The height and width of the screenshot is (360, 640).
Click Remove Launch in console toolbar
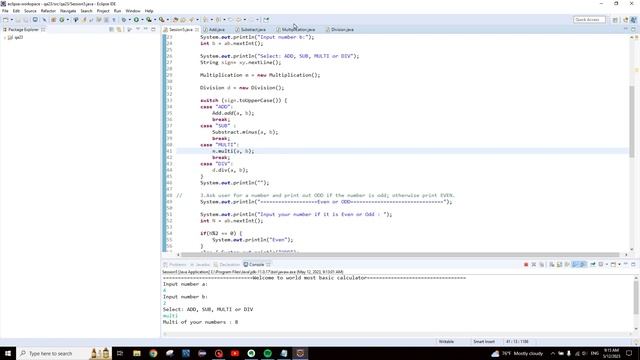click(x=533, y=264)
